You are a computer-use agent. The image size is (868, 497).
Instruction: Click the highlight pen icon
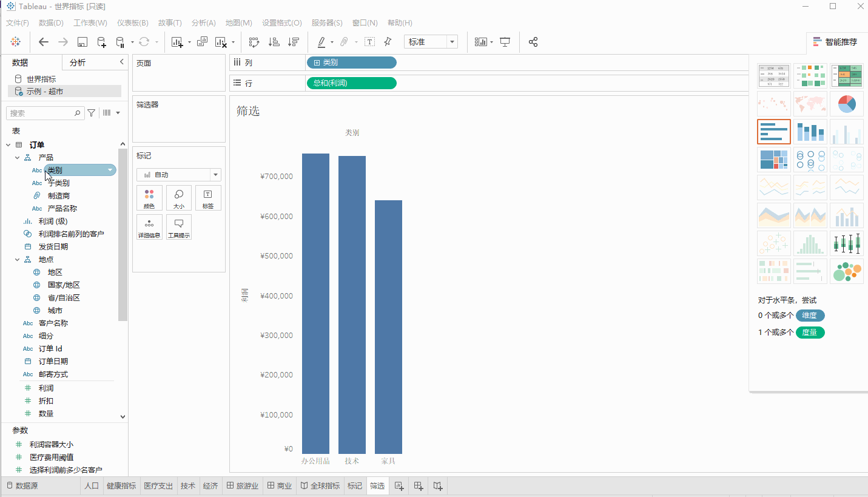point(321,42)
